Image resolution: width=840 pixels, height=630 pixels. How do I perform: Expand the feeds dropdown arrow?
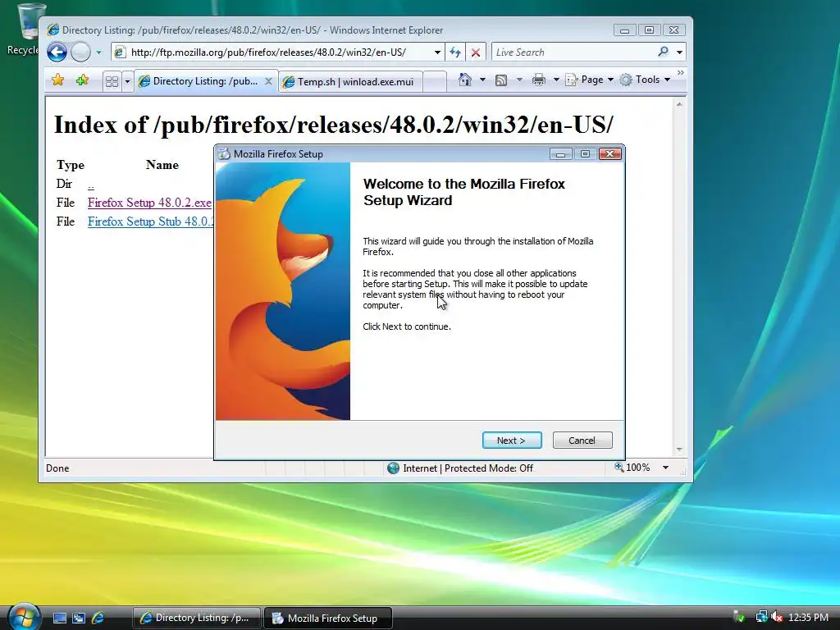coord(519,80)
